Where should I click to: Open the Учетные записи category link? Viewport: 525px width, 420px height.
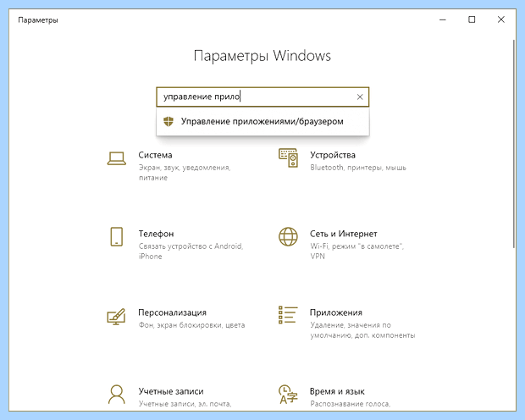pyautogui.click(x=171, y=391)
